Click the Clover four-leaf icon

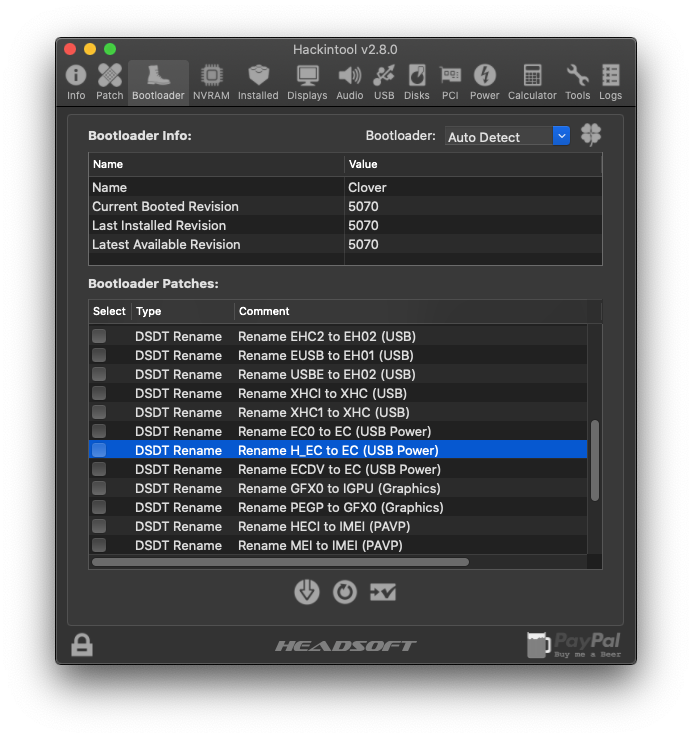pyautogui.click(x=591, y=135)
